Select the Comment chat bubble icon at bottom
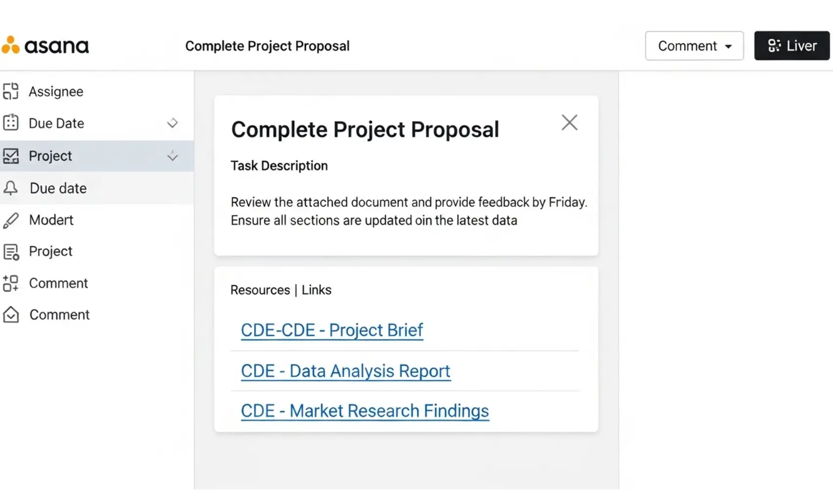Viewport: 833px width, 504px height. pyautogui.click(x=11, y=315)
